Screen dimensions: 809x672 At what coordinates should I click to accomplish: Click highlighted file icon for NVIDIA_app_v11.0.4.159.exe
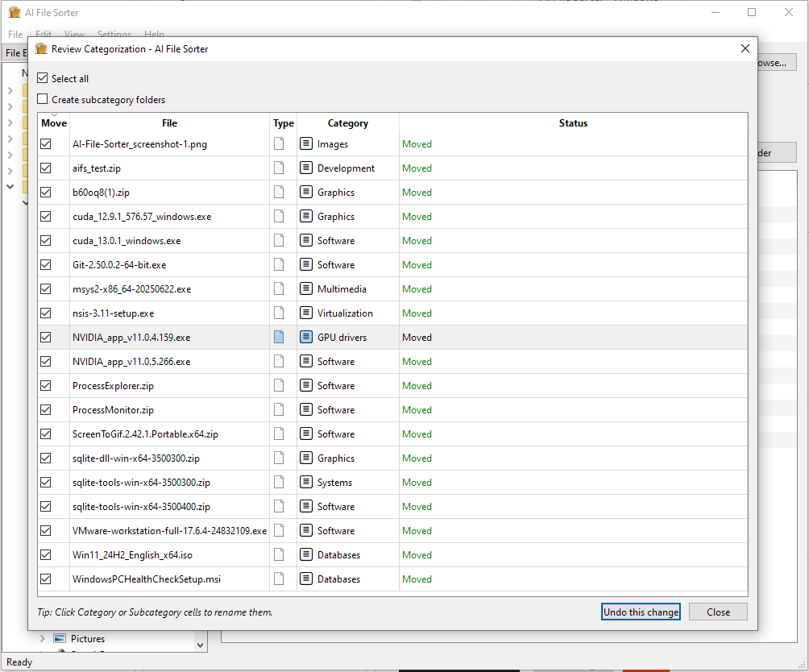(x=279, y=338)
